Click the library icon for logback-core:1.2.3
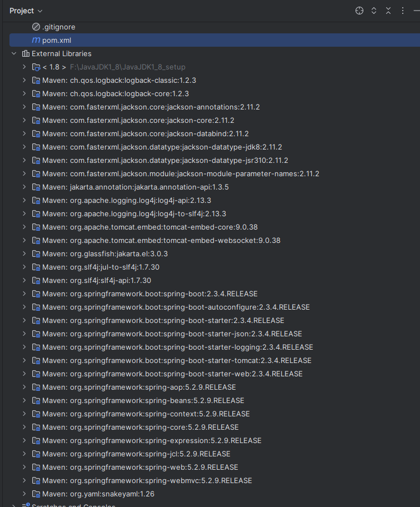 (36, 94)
